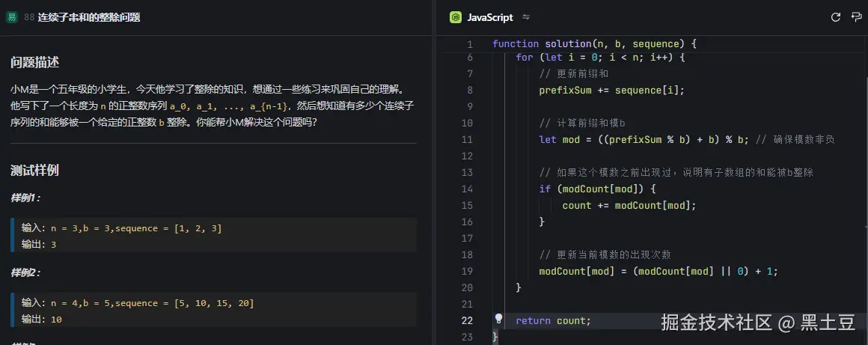Click the 样例1 label

point(25,198)
